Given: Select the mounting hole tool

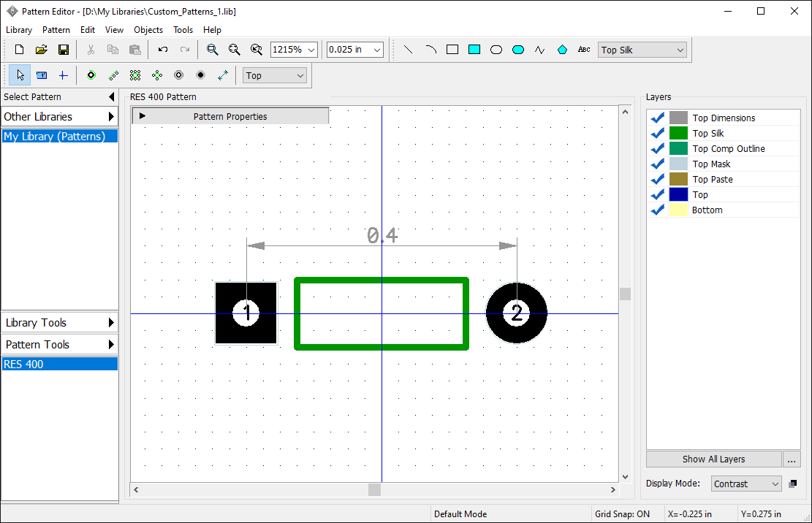Looking at the screenshot, I should tap(178, 75).
